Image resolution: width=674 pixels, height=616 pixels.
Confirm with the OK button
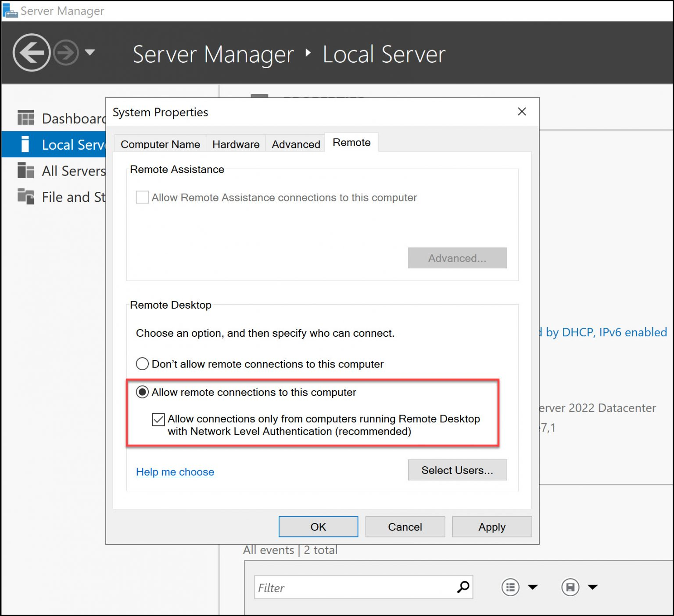click(x=318, y=526)
